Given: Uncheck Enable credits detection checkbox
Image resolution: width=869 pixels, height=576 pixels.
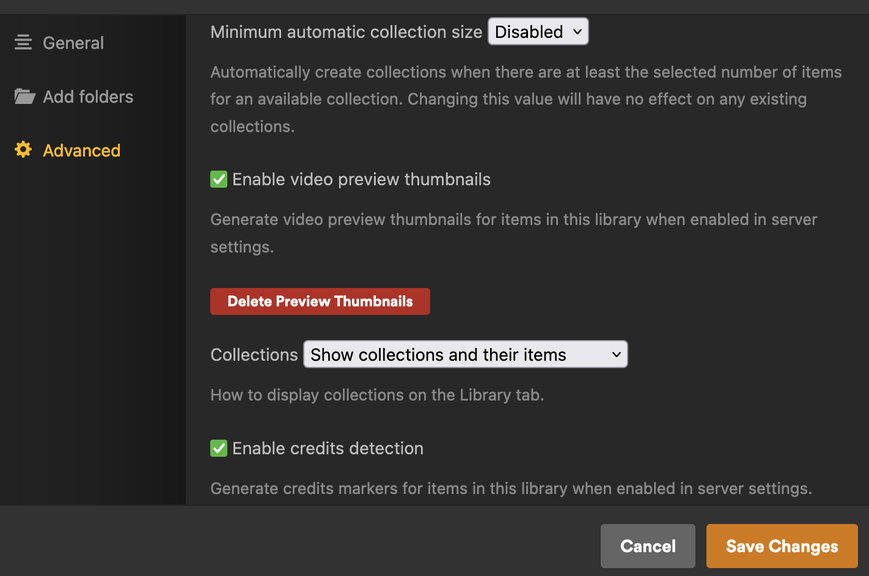Looking at the screenshot, I should [219, 448].
